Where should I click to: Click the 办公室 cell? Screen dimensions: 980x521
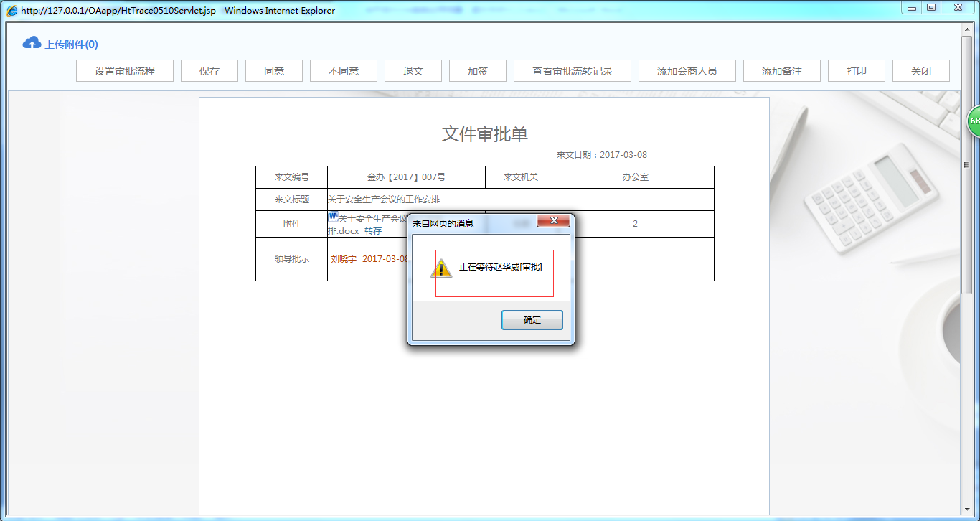click(x=636, y=177)
